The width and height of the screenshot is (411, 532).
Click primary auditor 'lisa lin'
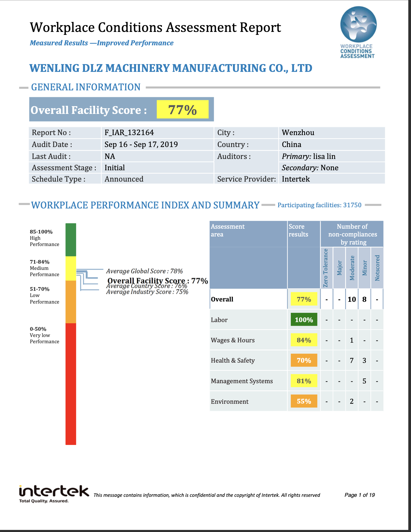[x=324, y=156]
